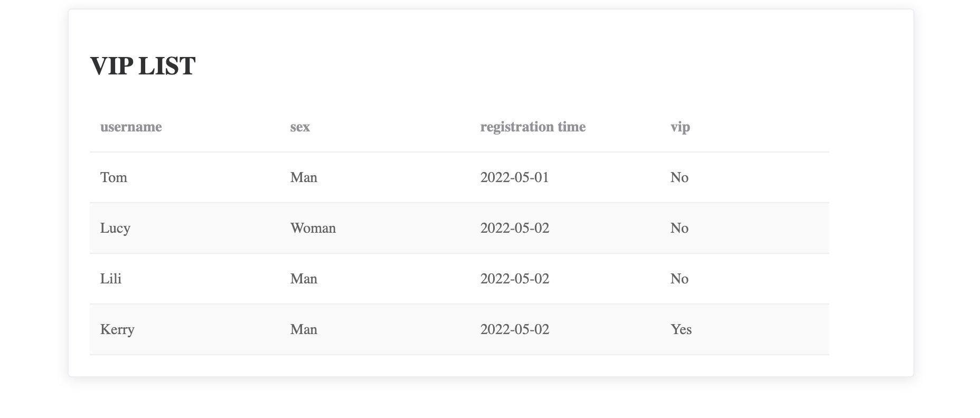Select the Tom username cell
Viewport: 980px width, 418px height.
(114, 178)
